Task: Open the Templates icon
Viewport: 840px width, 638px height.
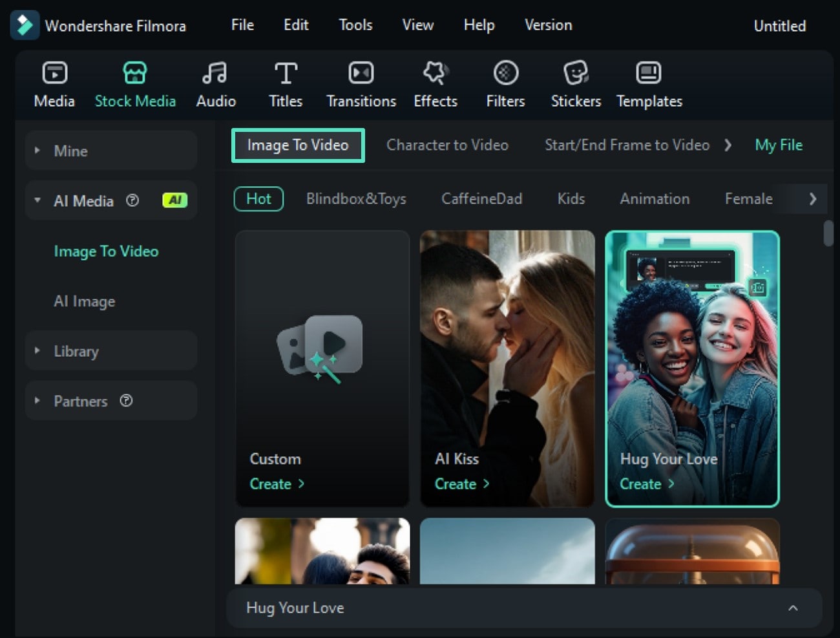Action: click(649, 72)
